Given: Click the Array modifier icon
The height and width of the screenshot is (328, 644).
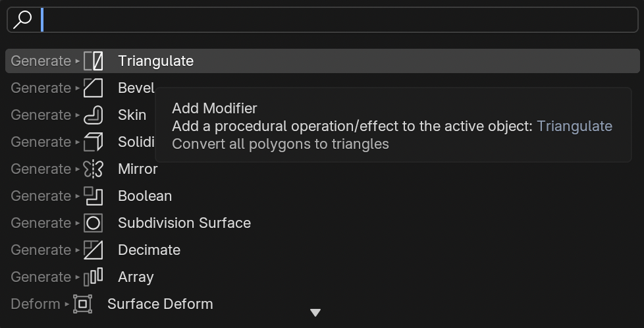Looking at the screenshot, I should coord(94,277).
